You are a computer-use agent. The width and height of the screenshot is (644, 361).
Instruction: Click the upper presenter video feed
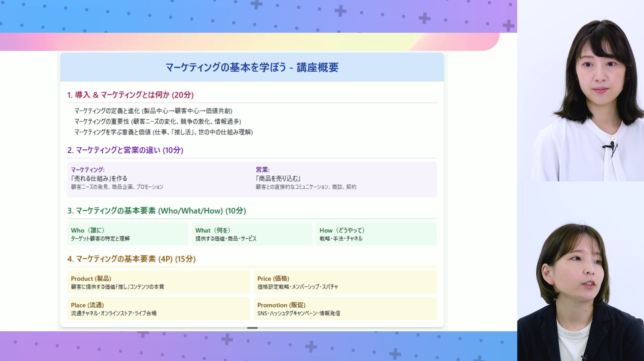click(x=581, y=91)
